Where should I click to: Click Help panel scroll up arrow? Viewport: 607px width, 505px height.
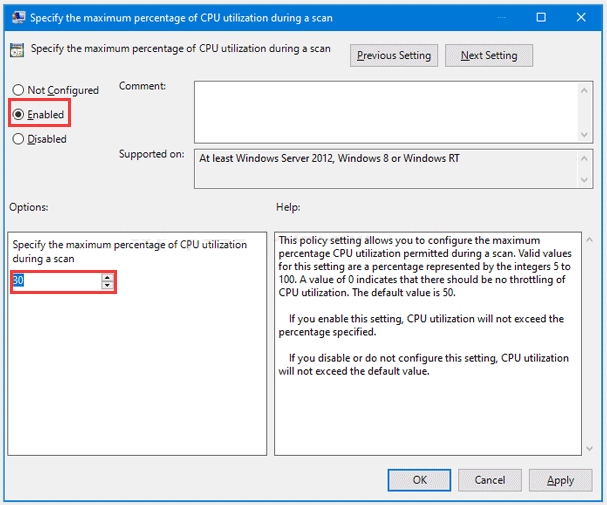click(590, 240)
